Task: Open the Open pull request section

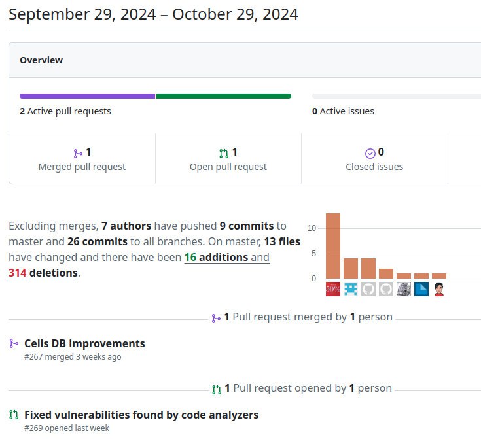Action: (x=228, y=159)
